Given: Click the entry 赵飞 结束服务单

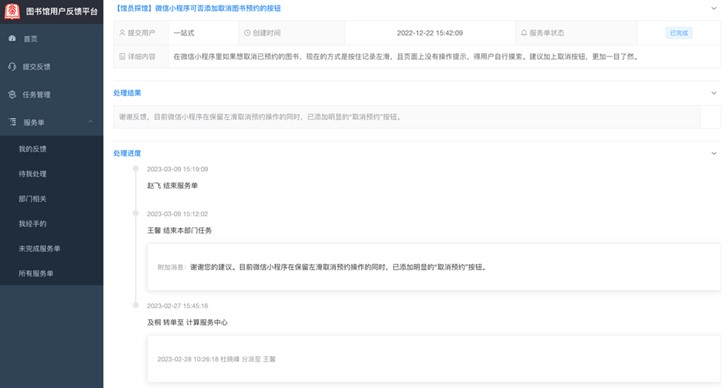Looking at the screenshot, I should (x=172, y=186).
